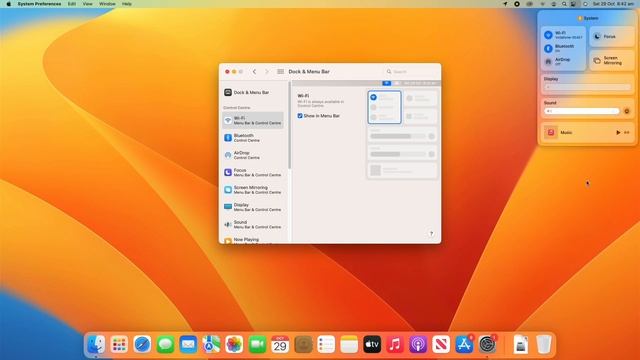This screenshot has width=640, height=360.
Task: Open Finder from the Dock
Action: [x=96, y=344]
